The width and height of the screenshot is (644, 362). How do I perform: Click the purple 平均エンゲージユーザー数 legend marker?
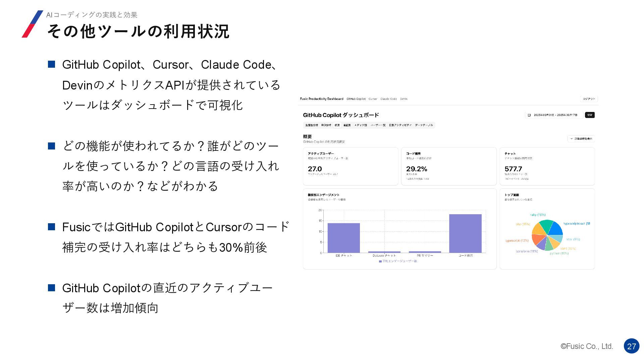tap(380, 261)
